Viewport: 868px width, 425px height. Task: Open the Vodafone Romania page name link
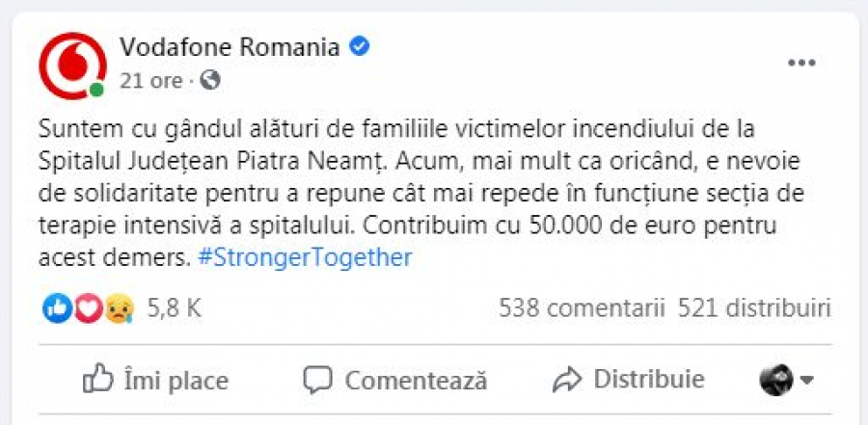(230, 48)
